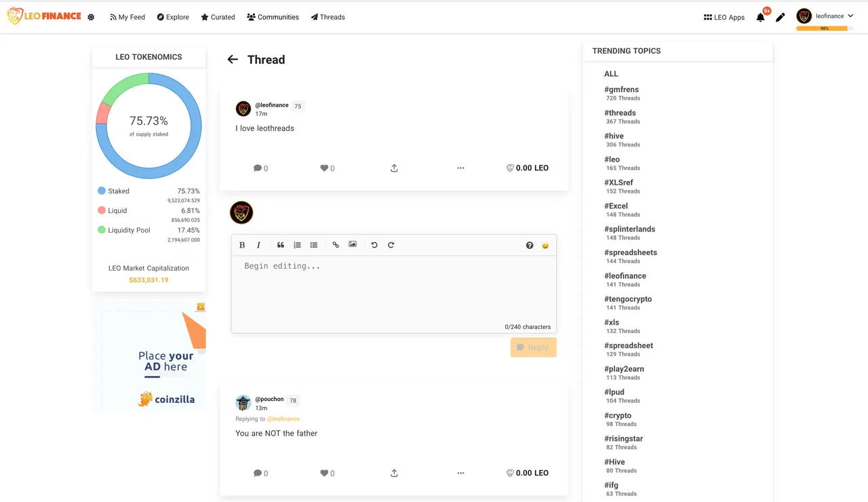Open the leofinance account dropdown

pos(825,16)
